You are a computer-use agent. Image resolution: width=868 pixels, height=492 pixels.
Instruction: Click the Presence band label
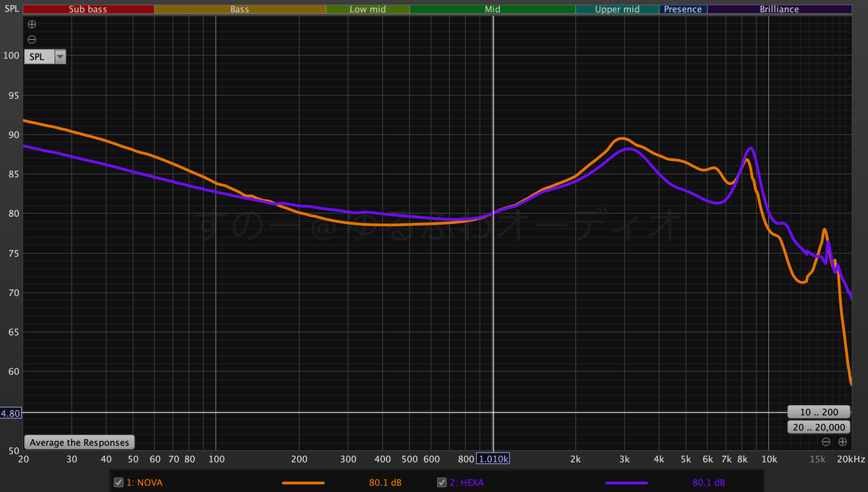click(683, 9)
